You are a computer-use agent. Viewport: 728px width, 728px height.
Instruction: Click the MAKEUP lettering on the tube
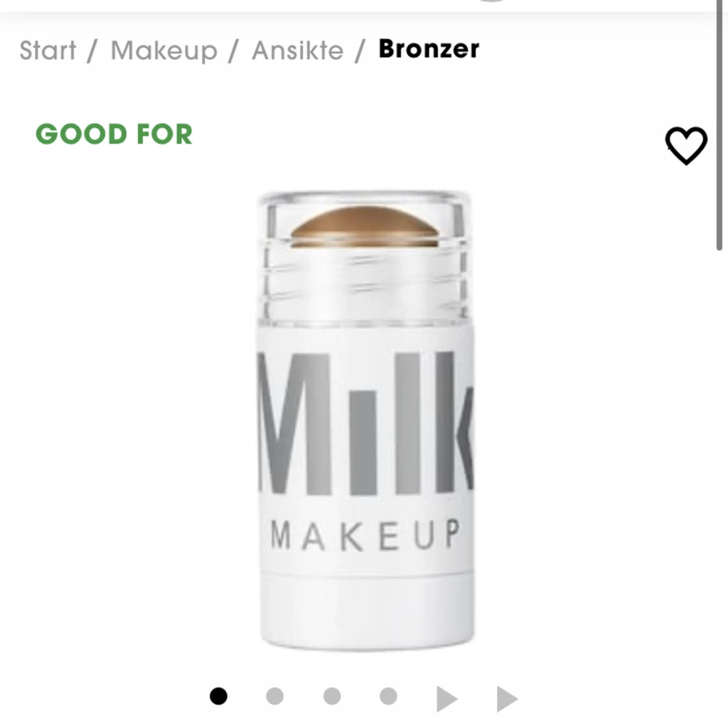pyautogui.click(x=366, y=535)
